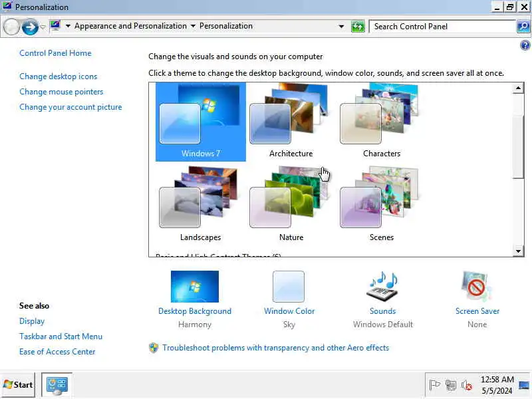532x399 pixels.
Task: Click theme list scroll up arrow
Action: coord(518,88)
